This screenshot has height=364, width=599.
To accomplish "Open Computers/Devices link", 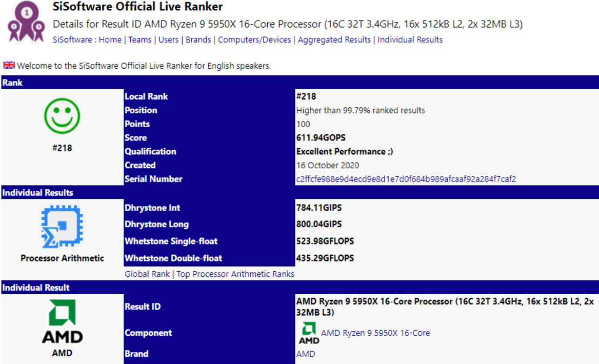I will click(254, 39).
